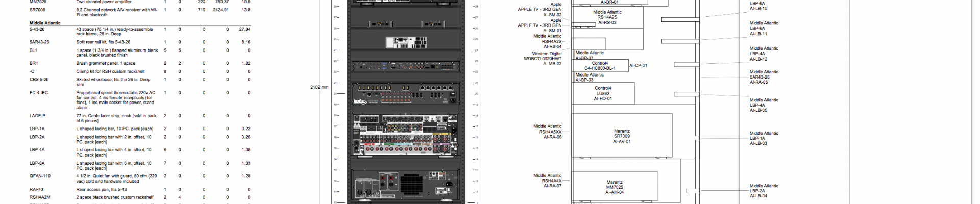980x204 pixels.
Task: Click the FC-4-IEC fan control list entry
Action: click(x=39, y=93)
